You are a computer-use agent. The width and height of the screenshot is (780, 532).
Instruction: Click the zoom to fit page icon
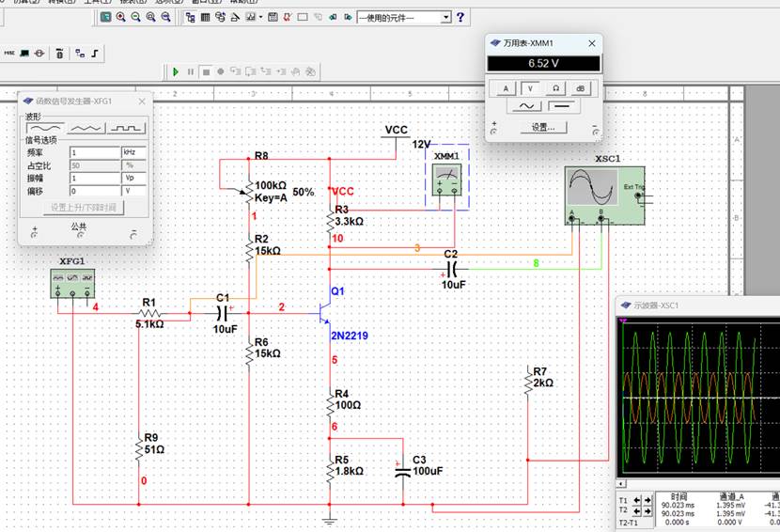tap(166, 17)
